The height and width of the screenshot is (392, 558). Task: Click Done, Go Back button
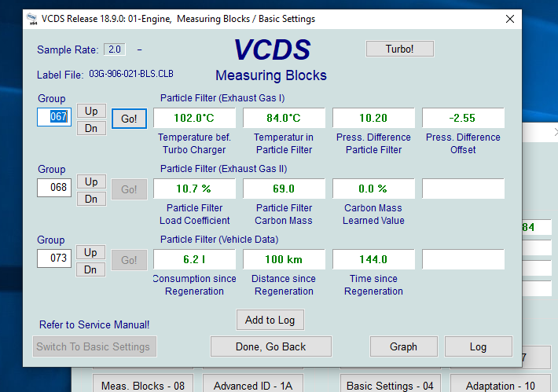coord(270,346)
